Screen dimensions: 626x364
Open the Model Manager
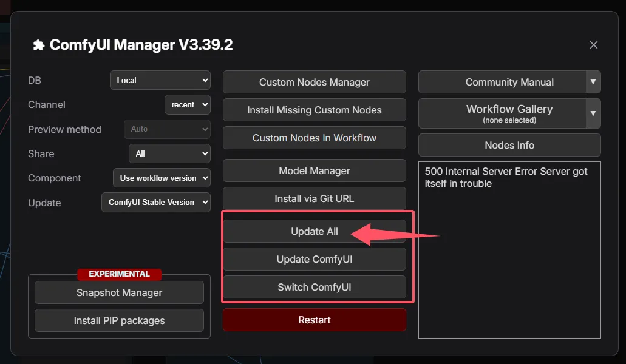(x=314, y=170)
